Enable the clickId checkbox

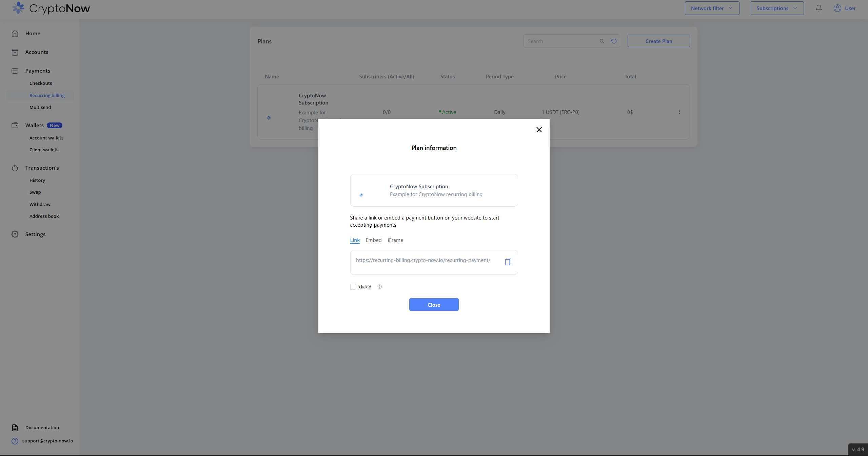(x=353, y=287)
